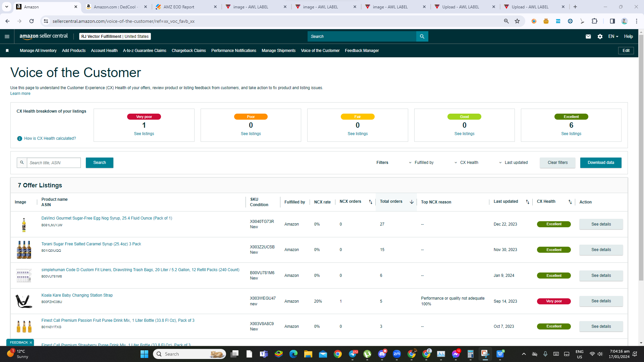Open the Seller Central hamburger menu

tap(7, 37)
